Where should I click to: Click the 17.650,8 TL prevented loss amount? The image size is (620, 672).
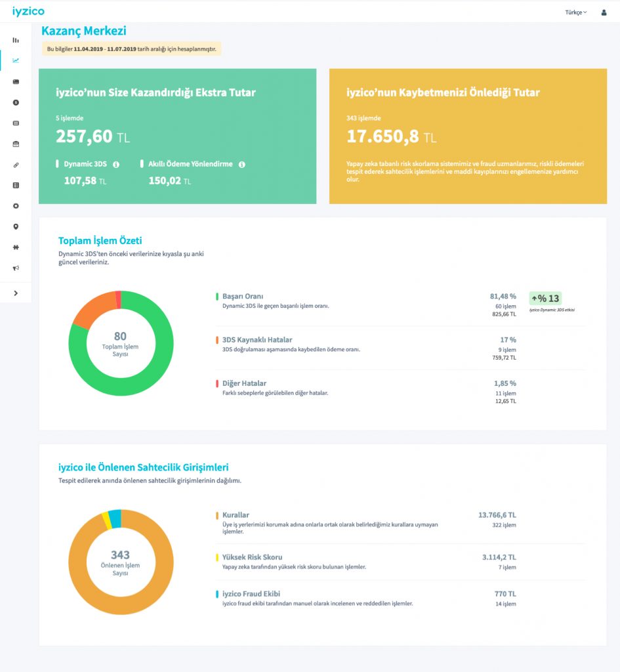(391, 136)
